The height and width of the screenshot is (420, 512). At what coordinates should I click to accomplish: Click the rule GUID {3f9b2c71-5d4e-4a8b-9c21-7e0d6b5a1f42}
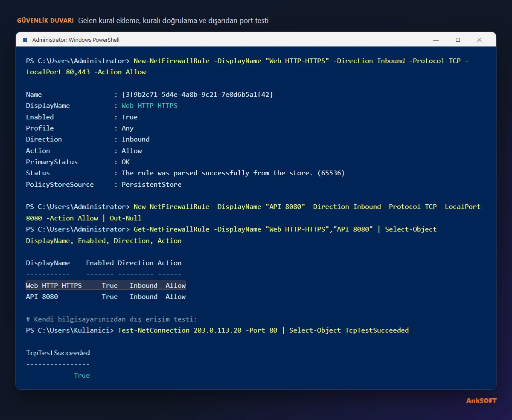coord(198,95)
